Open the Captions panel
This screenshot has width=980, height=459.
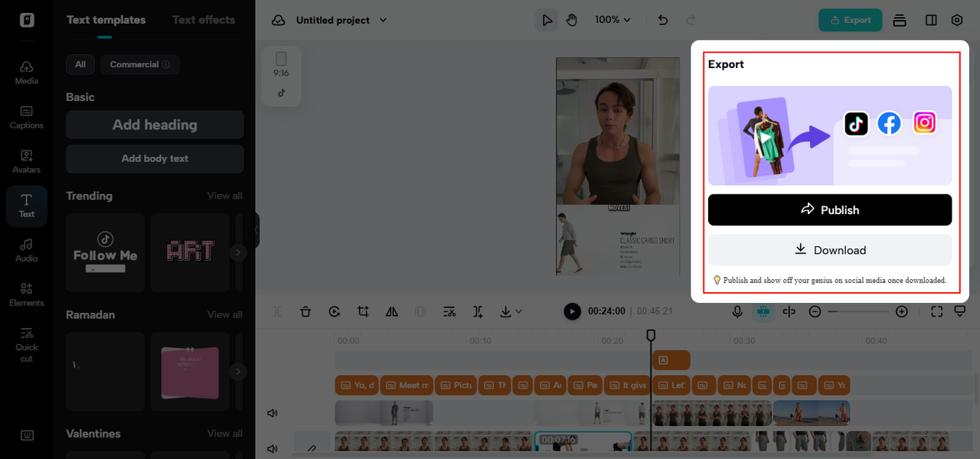pyautogui.click(x=27, y=116)
